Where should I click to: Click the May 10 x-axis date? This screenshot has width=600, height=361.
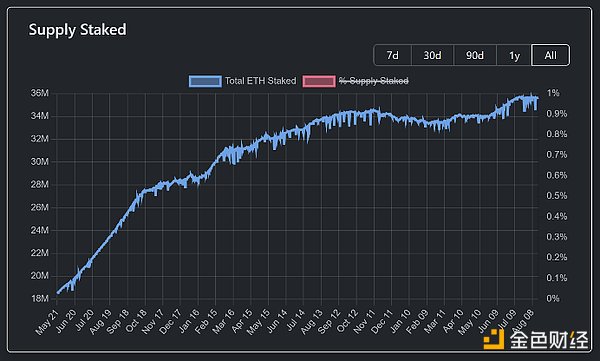point(470,322)
